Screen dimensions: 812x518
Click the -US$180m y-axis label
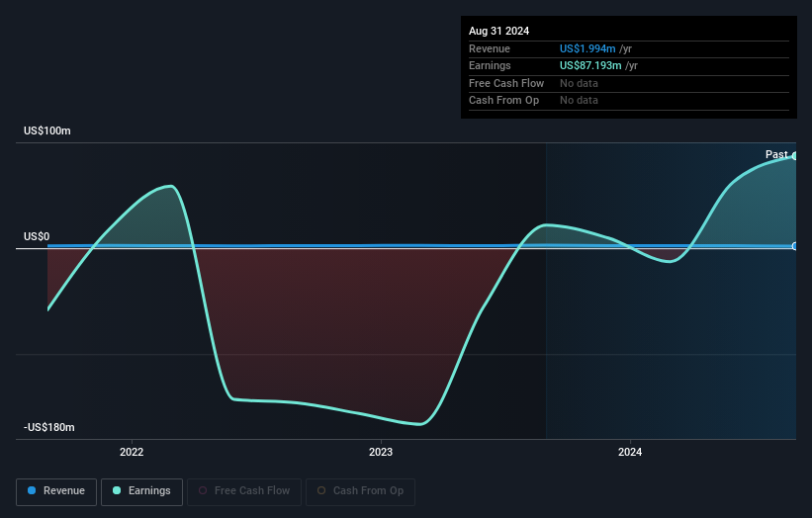point(49,427)
